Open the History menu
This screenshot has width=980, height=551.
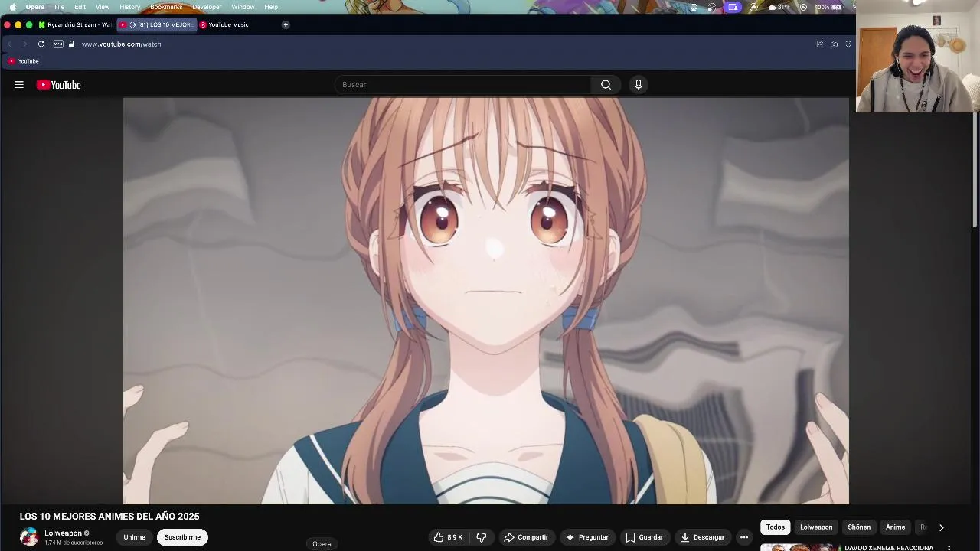130,7
